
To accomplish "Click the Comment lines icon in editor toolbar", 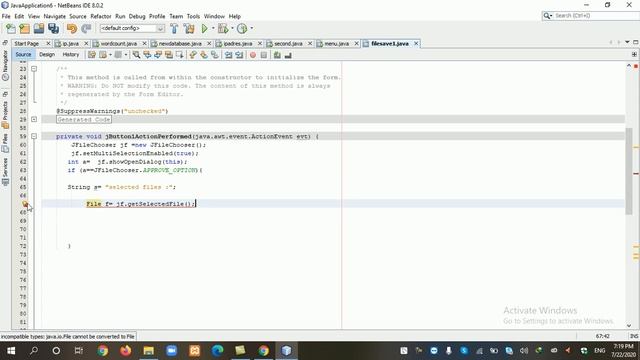I will (x=277, y=55).
